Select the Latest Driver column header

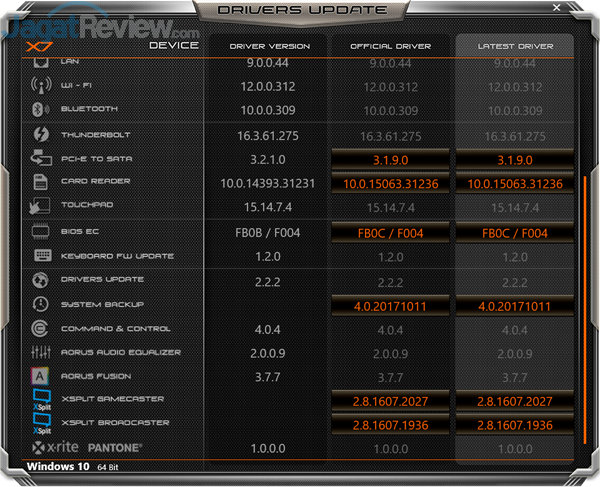coord(514,46)
